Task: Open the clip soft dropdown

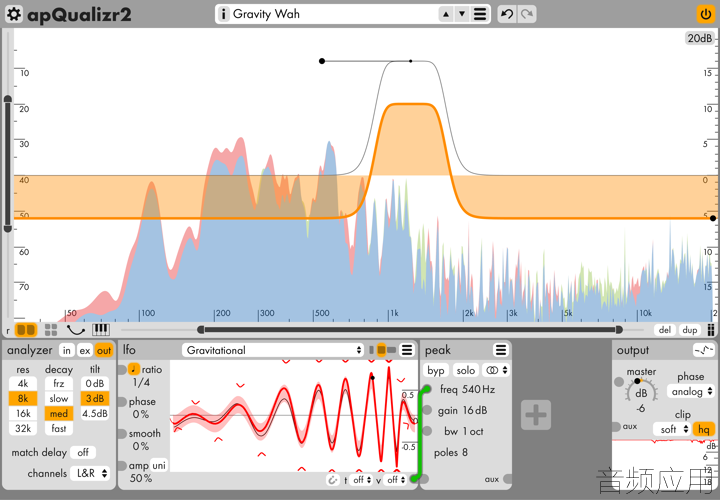Action: coord(672,429)
